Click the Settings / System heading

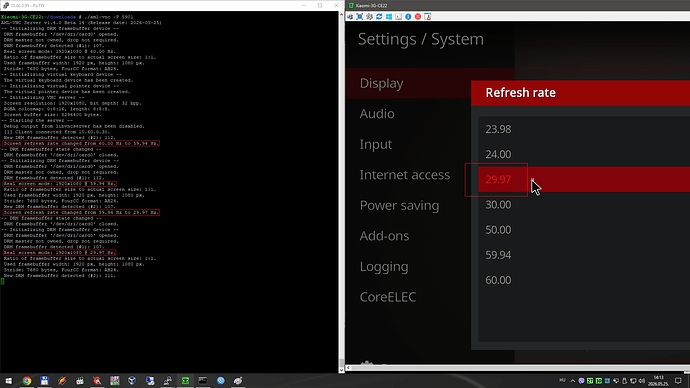coord(421,39)
